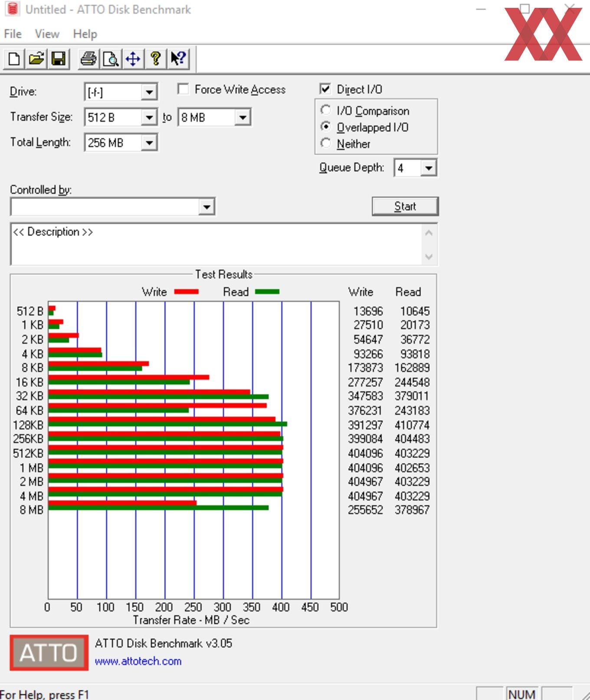The width and height of the screenshot is (590, 700).
Task: Click the NUM status bar indicator
Action: [x=521, y=694]
